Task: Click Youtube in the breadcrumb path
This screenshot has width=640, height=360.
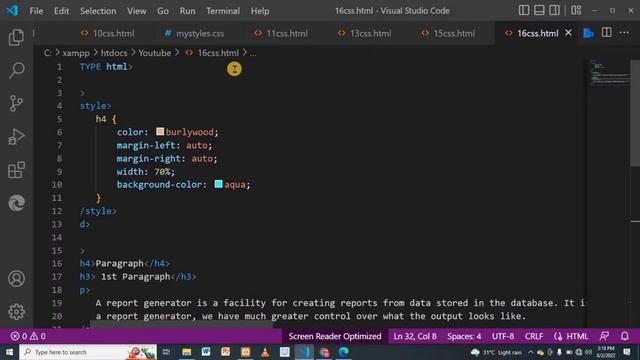Action: coord(155,53)
